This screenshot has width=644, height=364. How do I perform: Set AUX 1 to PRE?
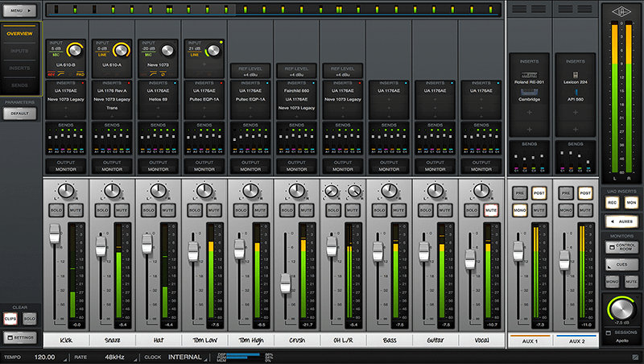[x=519, y=193]
